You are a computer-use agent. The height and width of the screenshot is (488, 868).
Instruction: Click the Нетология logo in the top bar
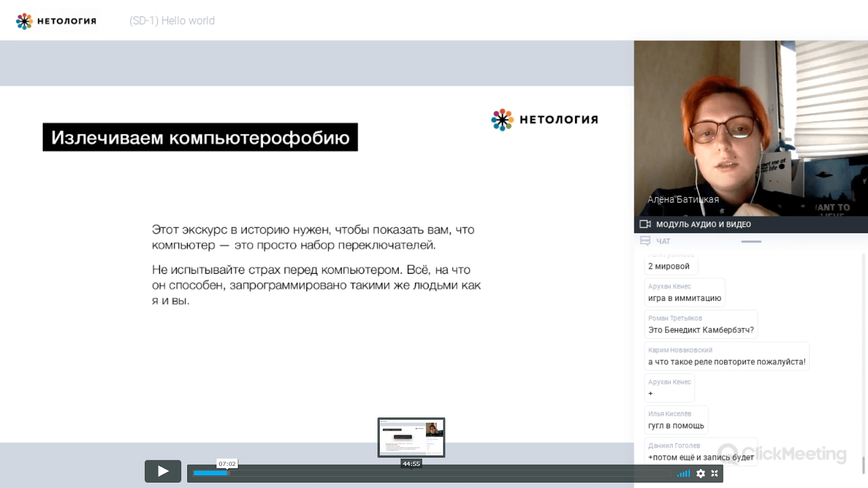tap(56, 20)
